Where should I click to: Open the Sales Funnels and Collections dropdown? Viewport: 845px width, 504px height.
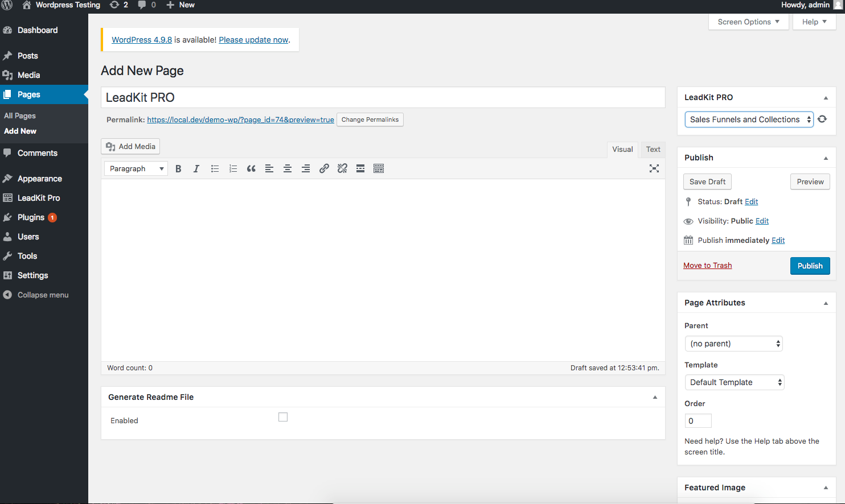749,119
